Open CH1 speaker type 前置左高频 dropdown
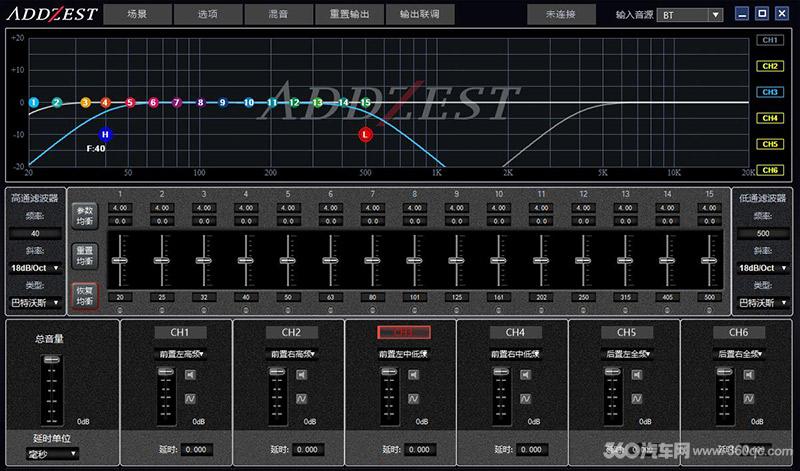 click(x=180, y=354)
